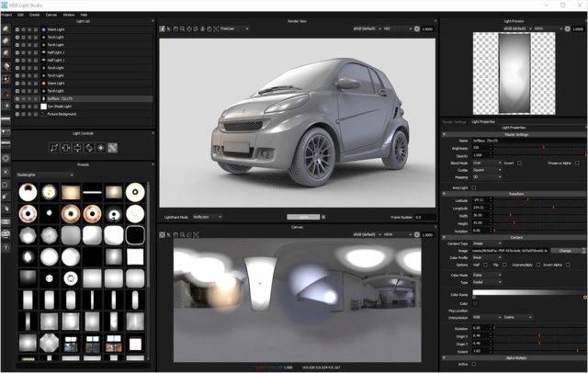
Task: Open the StudioLights presets category dropdown
Action: [46, 175]
